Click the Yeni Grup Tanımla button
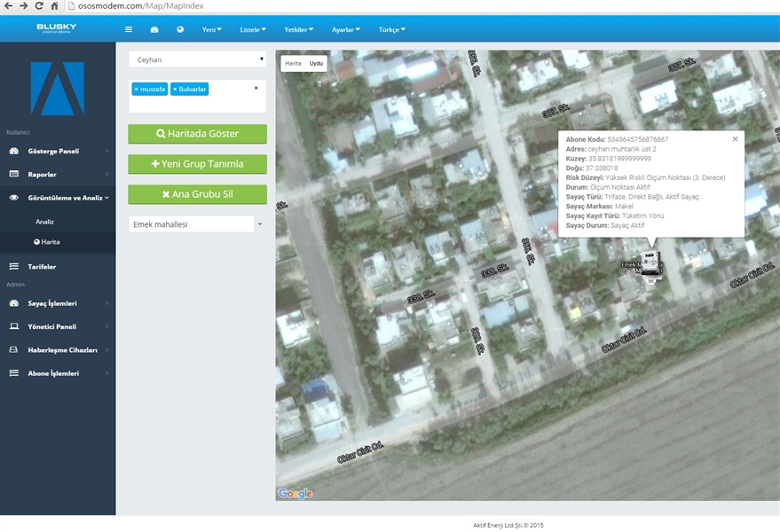 [x=198, y=164]
